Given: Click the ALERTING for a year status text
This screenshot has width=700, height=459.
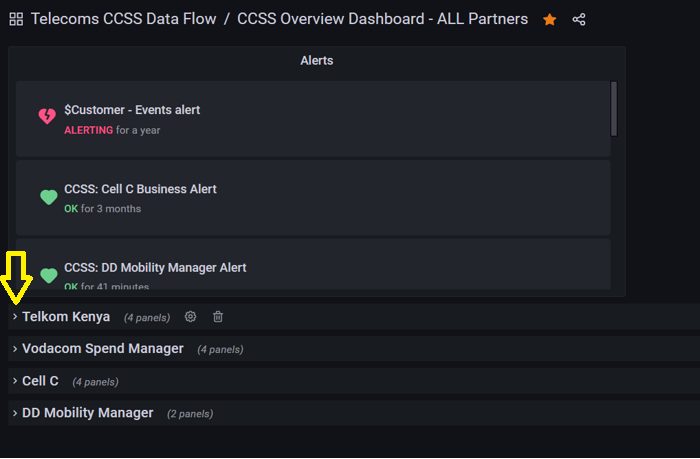Looking at the screenshot, I should point(112,130).
